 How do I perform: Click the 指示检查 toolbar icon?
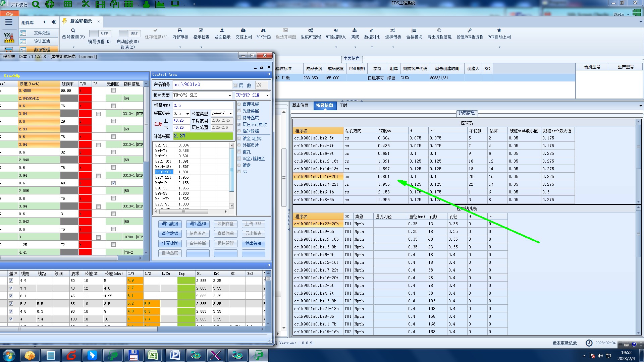201,31
